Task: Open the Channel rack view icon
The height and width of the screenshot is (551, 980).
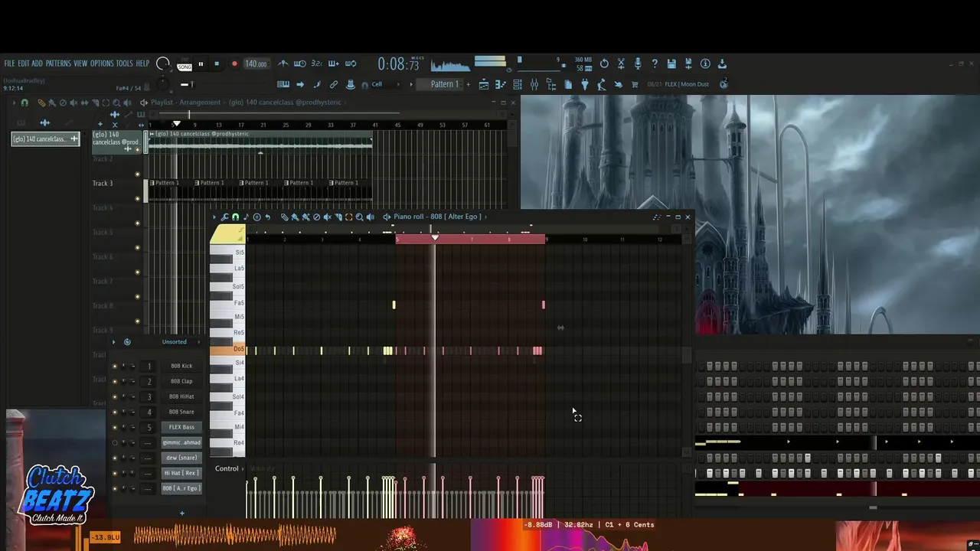Action: (517, 84)
